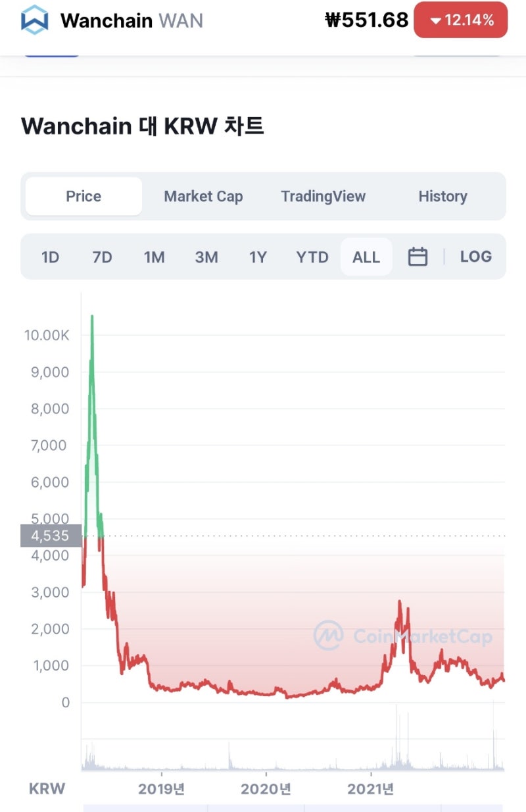
Task: Click the 4,535 price marker label
Action: click(51, 536)
